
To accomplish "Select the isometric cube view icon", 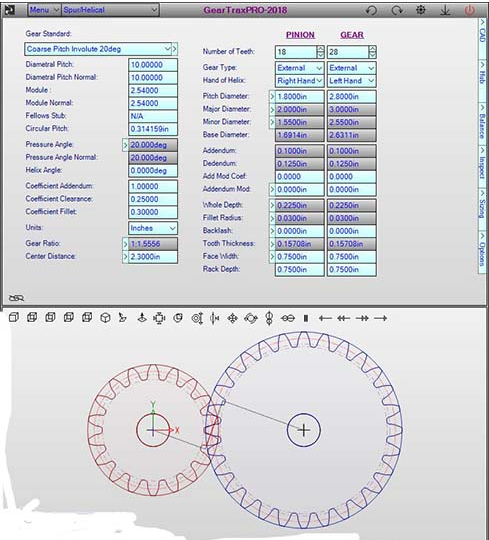I will tap(105, 318).
